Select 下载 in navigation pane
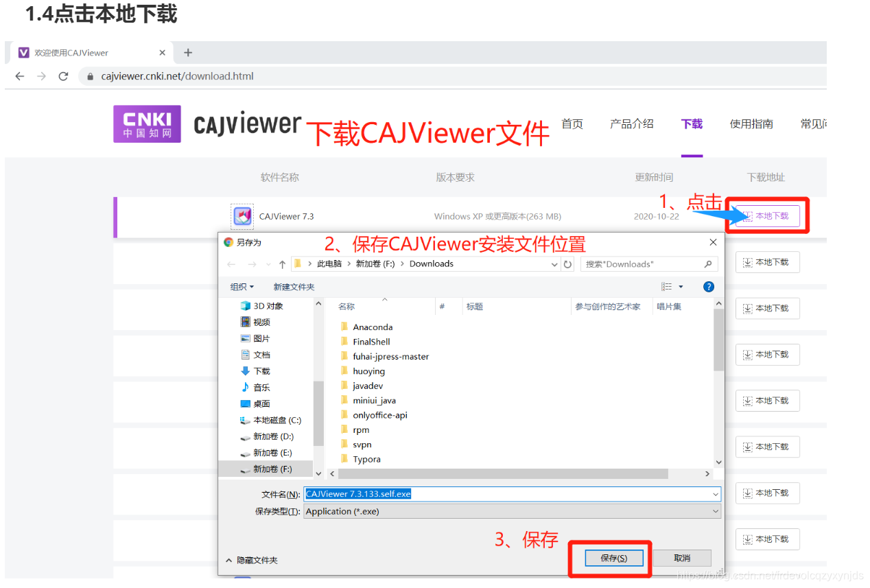Screen dimensions: 870x588 click(x=255, y=371)
